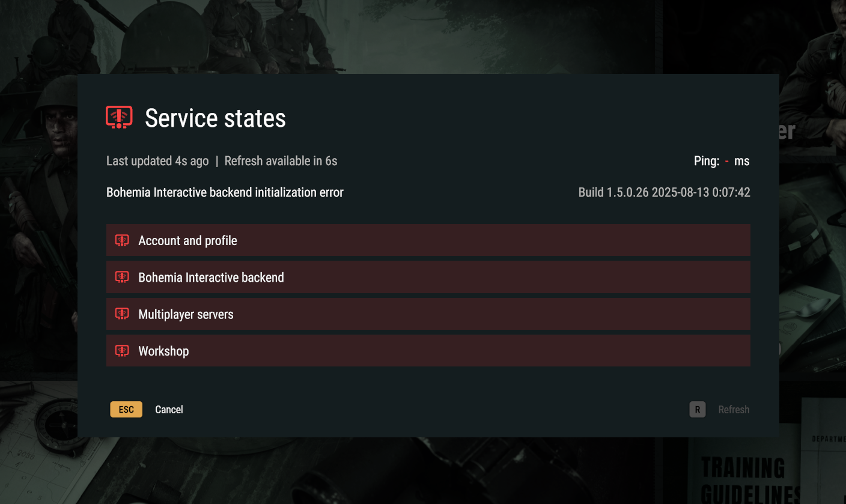Select the Workshop service row

pyautogui.click(x=428, y=351)
